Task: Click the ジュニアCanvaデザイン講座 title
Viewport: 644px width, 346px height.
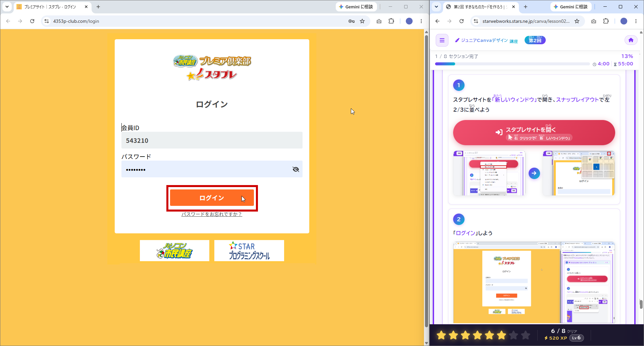Action: (x=486, y=41)
